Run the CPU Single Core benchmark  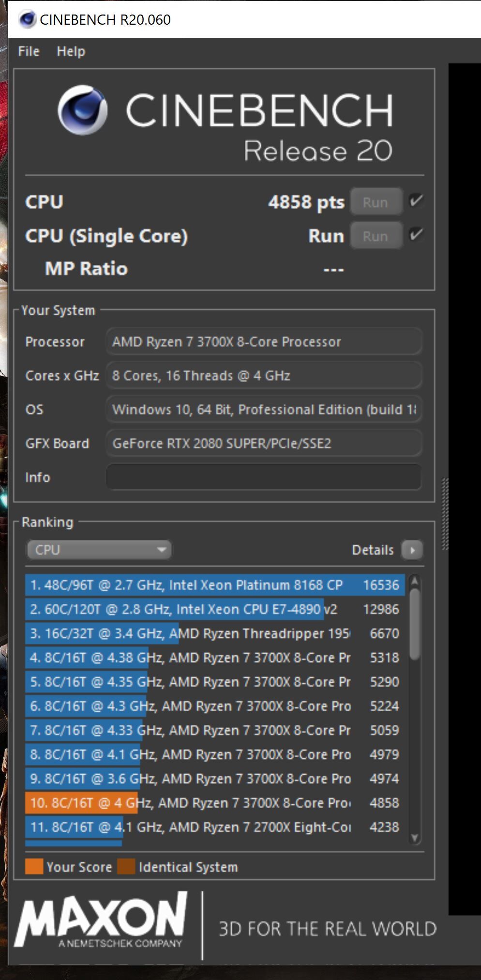pyautogui.click(x=376, y=236)
